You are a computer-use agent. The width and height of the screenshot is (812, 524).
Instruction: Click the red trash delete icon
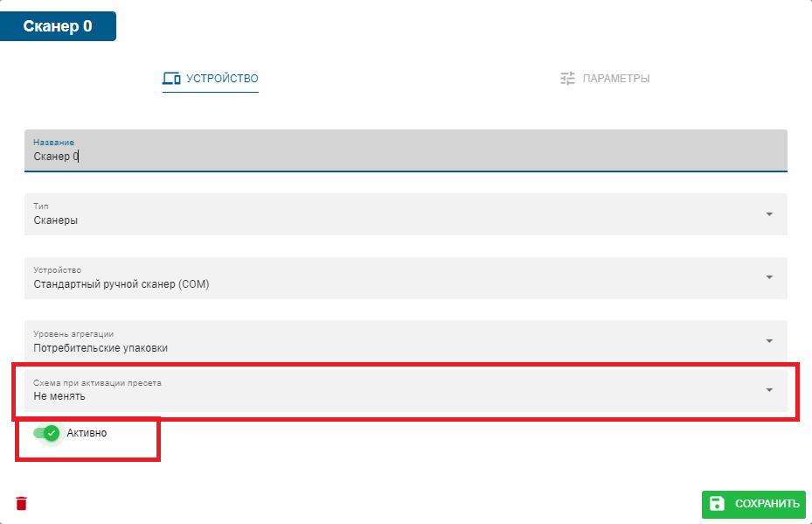[22, 503]
